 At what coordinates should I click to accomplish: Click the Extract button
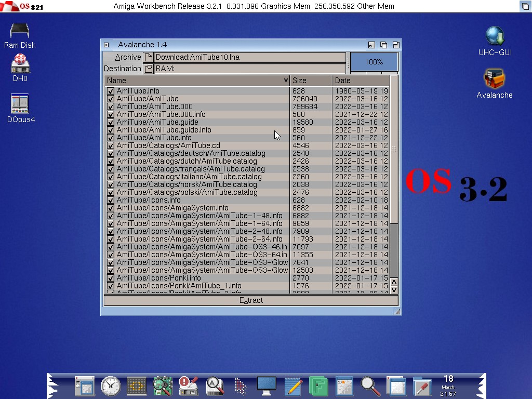pyautogui.click(x=251, y=301)
